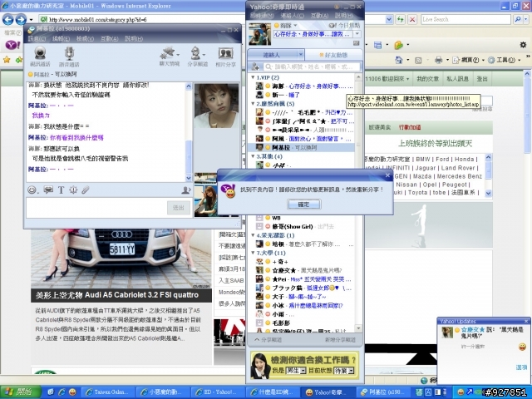
Task: Open the options link in Yahoo Updates popup
Action: pyautogui.click(x=521, y=367)
